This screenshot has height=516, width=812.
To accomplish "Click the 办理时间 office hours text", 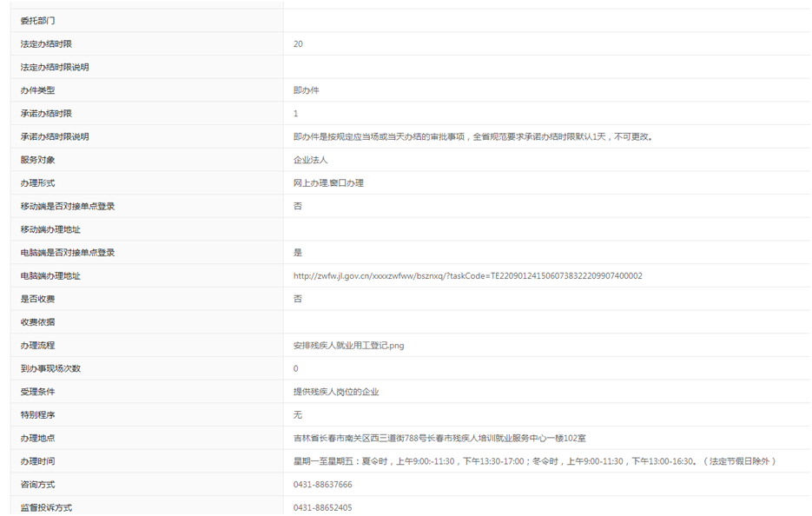I will tap(534, 461).
